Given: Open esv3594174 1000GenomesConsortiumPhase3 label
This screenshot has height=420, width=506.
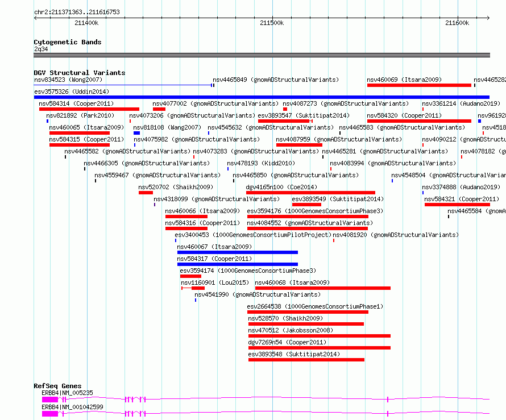Looking at the screenshot, I should (248, 271).
